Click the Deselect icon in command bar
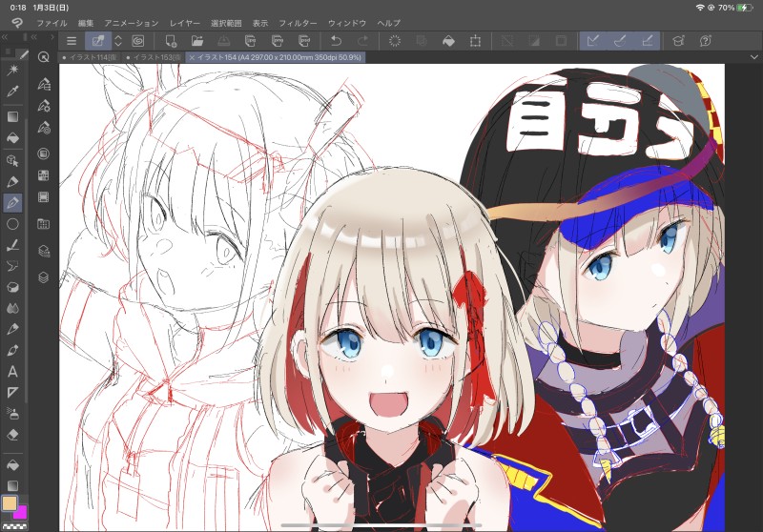 [x=507, y=41]
